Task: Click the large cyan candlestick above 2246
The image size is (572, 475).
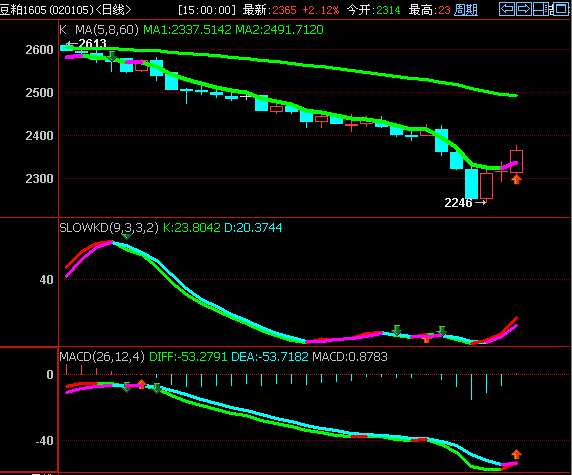Action: pos(471,184)
